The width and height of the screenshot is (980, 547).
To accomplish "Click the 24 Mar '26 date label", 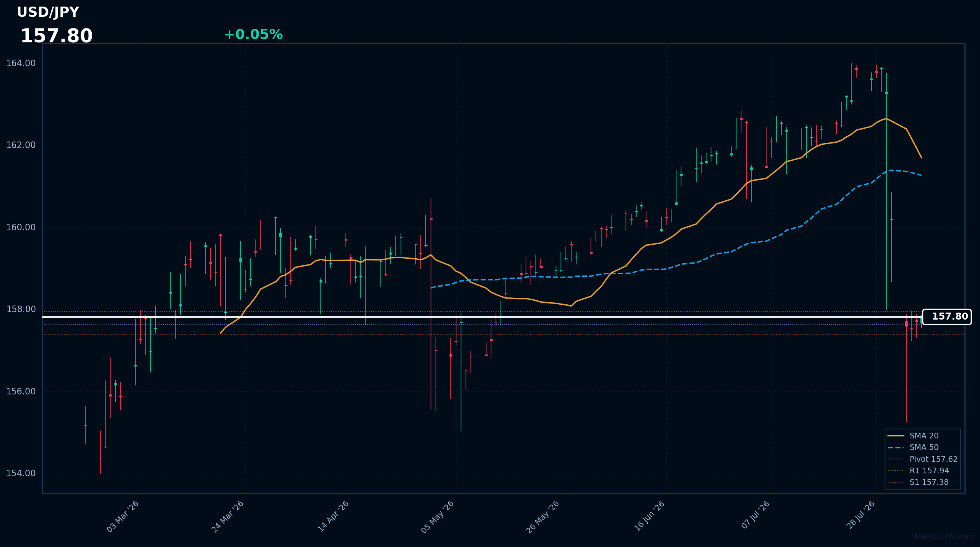I will tap(228, 517).
